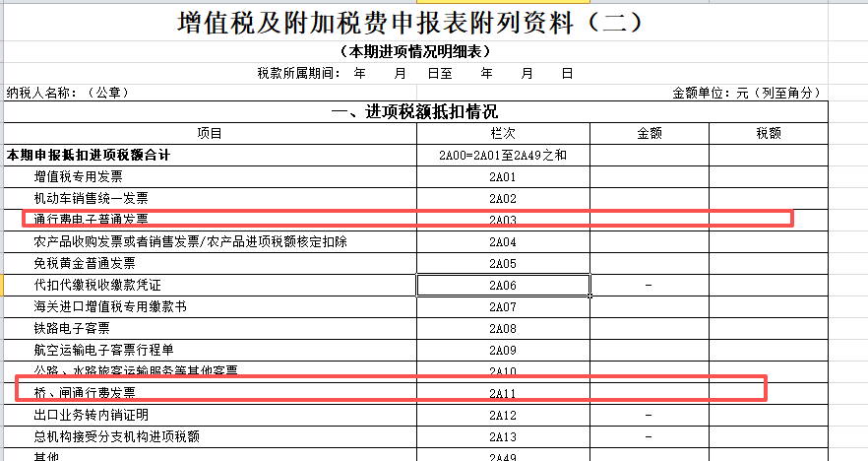This screenshot has height=461, width=868.
Task: Click the 海关进口增值税专用缴款书 cell
Action: click(x=210, y=306)
